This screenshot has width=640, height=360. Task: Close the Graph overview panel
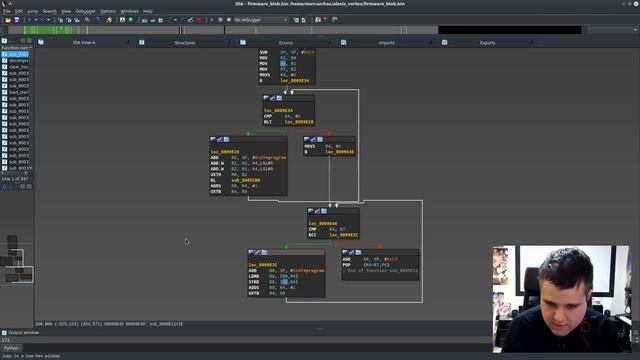[29, 187]
